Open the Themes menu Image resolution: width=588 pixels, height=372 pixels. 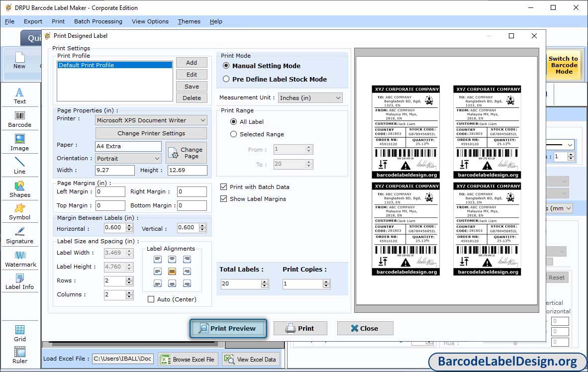(x=189, y=21)
